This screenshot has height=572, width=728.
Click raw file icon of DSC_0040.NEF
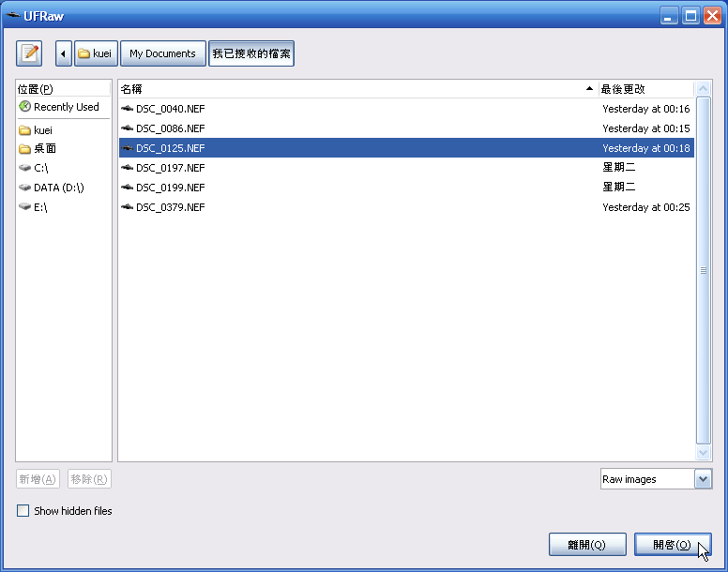pos(128,109)
